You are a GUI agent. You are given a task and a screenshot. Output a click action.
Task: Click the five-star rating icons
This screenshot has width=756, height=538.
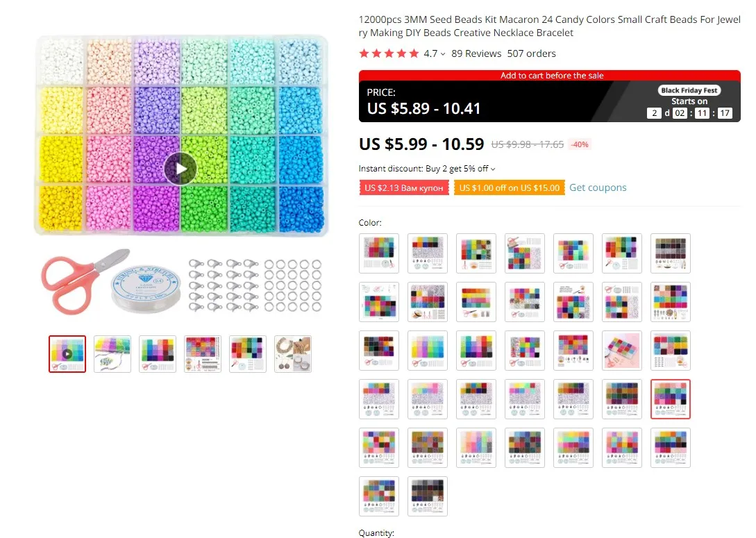(389, 53)
